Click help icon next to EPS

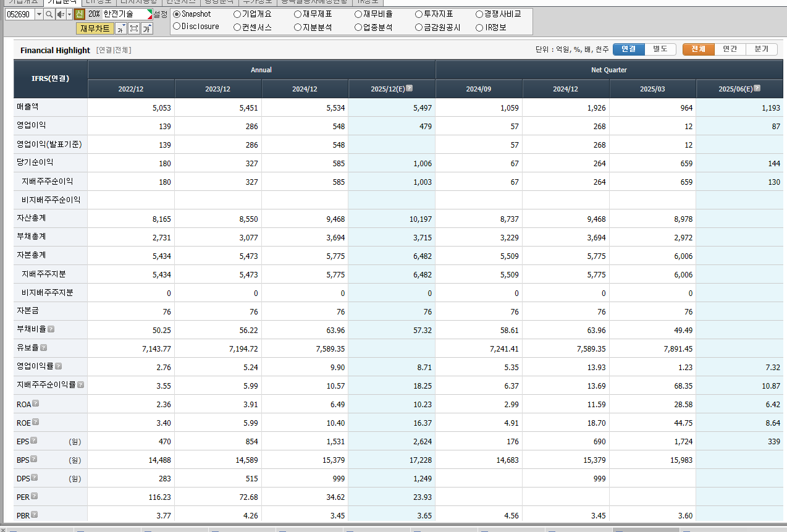coord(34,441)
